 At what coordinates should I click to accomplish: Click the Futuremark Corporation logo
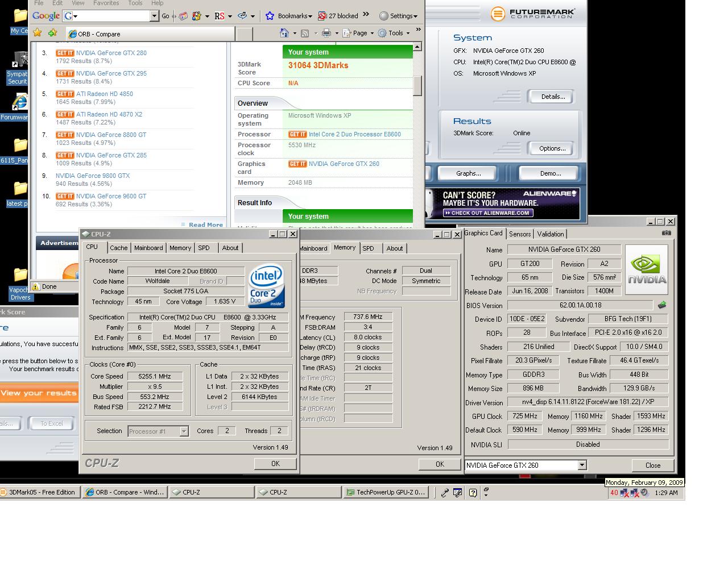click(x=532, y=13)
